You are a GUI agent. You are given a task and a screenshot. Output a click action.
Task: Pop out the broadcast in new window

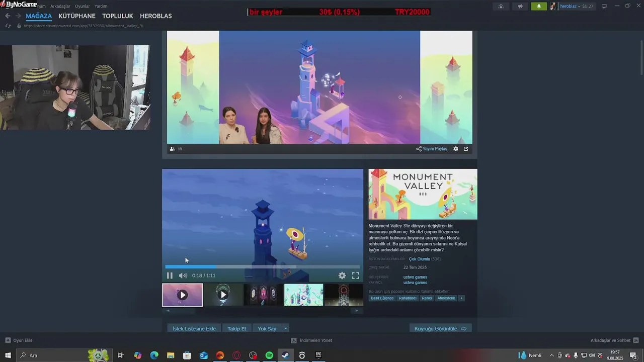point(466,149)
